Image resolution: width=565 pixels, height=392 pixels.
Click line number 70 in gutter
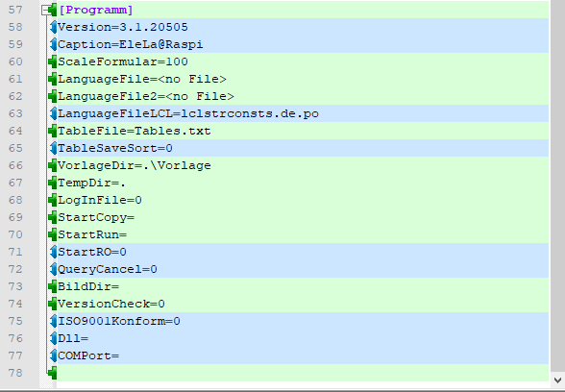[x=15, y=234]
